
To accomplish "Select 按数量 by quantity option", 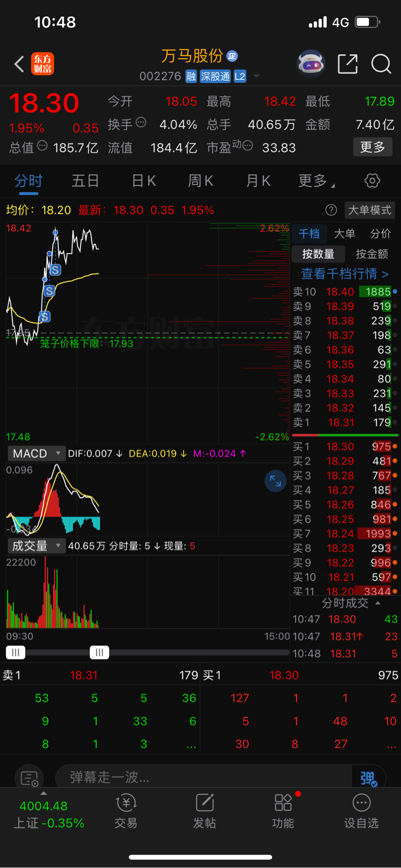I will click(318, 254).
